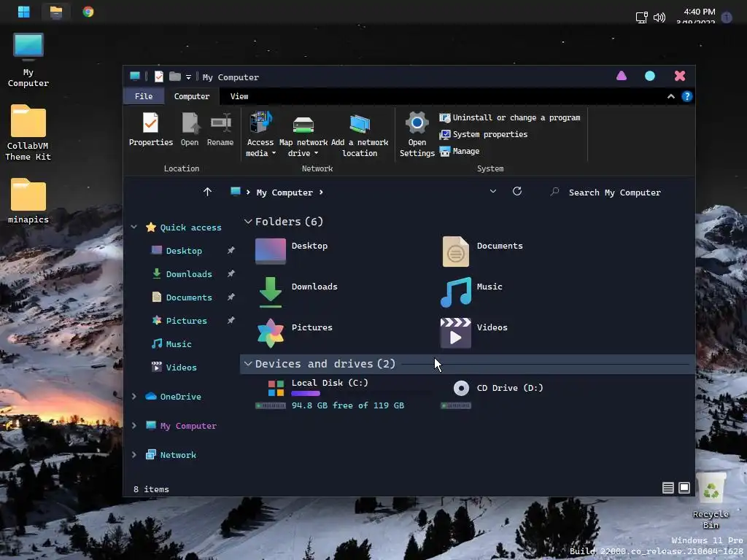The image size is (747, 560).
Task: Select the My Computer desktop icon
Action: click(28, 60)
